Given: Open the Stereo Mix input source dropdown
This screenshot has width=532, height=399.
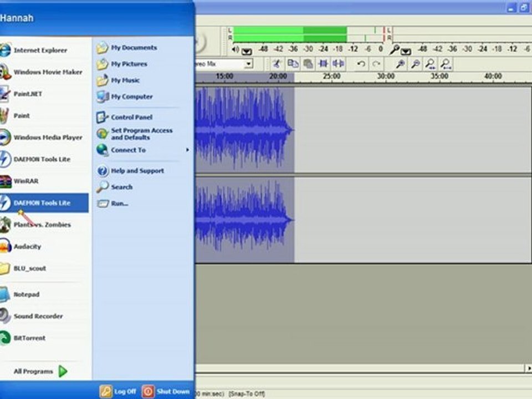Looking at the screenshot, I should click(x=249, y=64).
